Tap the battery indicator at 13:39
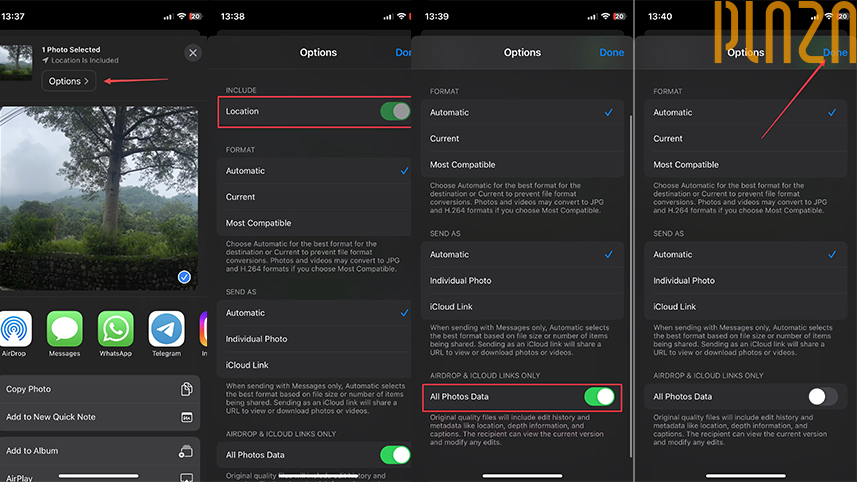Image resolution: width=857 pixels, height=482 pixels. click(x=619, y=16)
